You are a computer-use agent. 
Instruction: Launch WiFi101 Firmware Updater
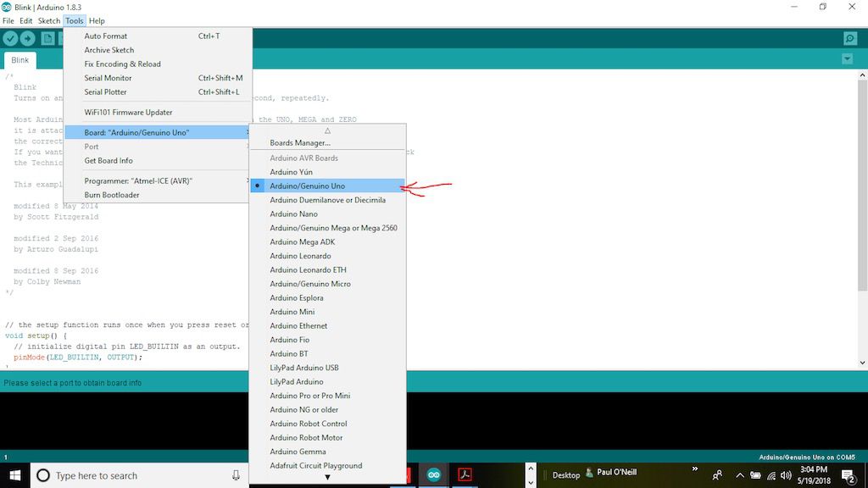coord(158,113)
